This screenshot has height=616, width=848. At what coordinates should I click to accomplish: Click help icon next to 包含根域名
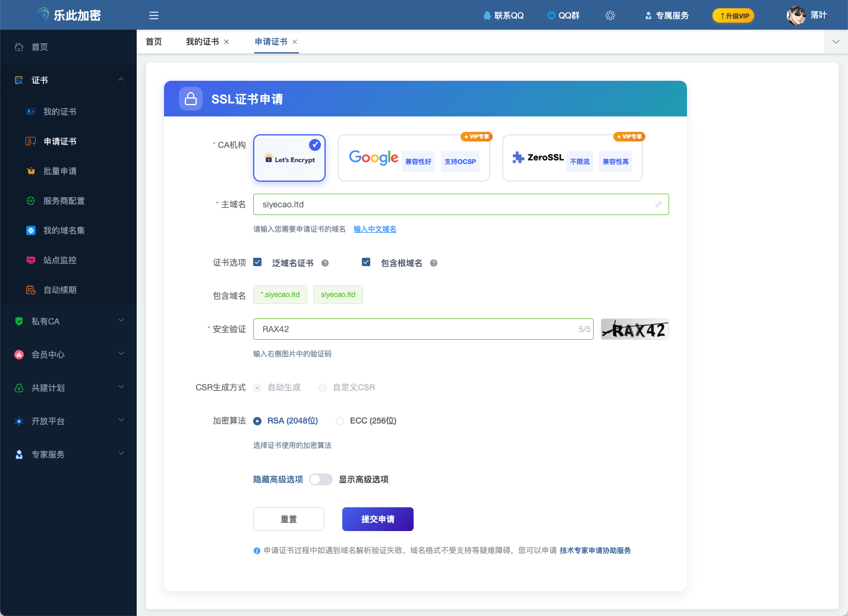[x=434, y=263]
